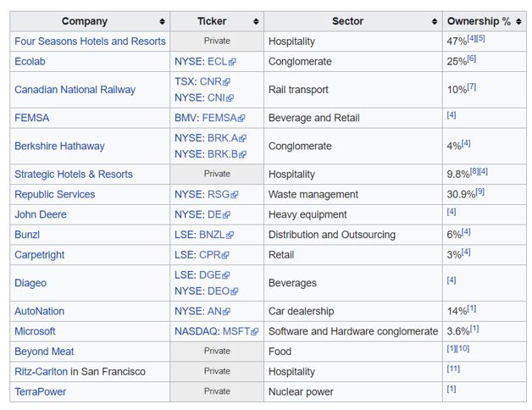This screenshot has width=532, height=410.
Task: Sort table by Ticker column arrows
Action: pos(256,21)
